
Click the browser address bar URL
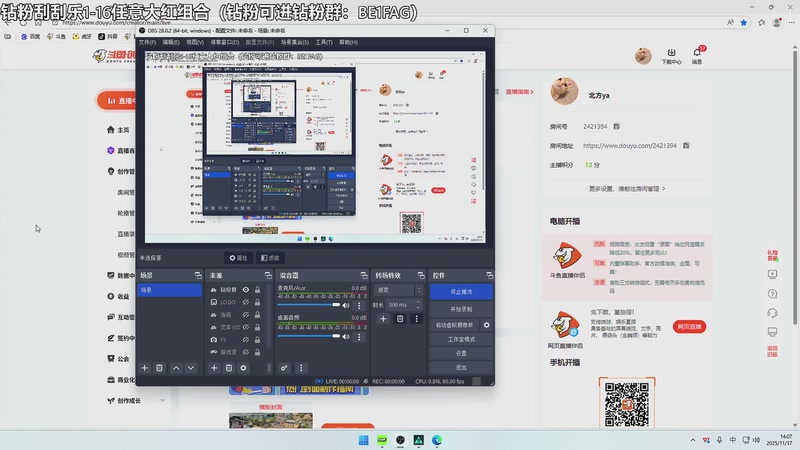pos(116,22)
